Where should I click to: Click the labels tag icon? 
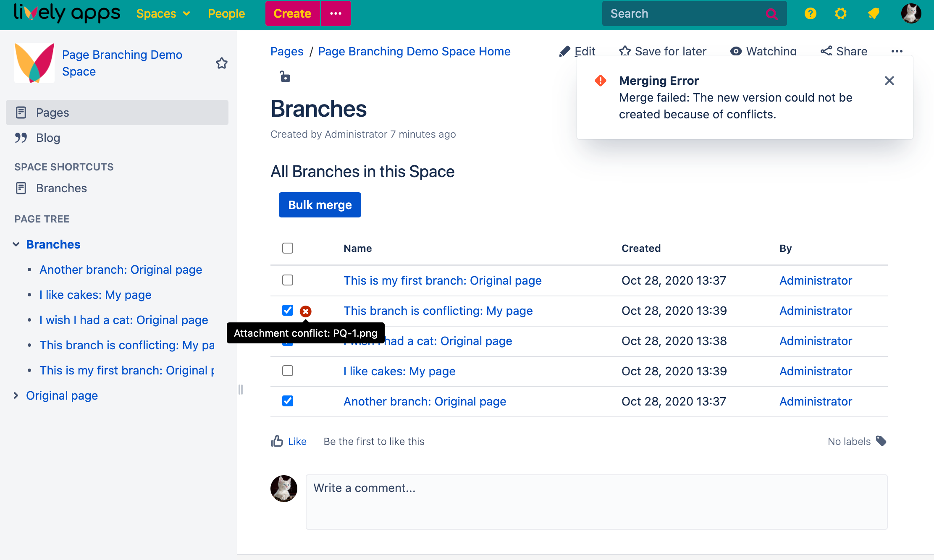coord(881,441)
